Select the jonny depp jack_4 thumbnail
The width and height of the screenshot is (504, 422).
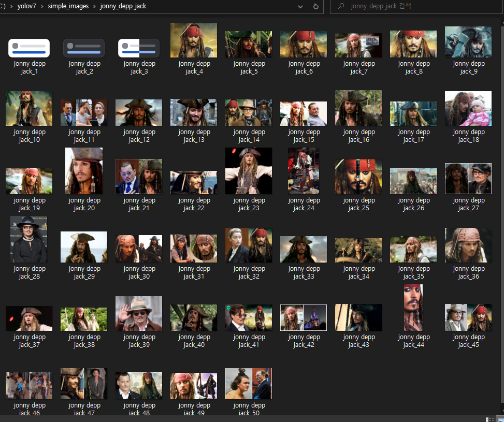pyautogui.click(x=194, y=40)
